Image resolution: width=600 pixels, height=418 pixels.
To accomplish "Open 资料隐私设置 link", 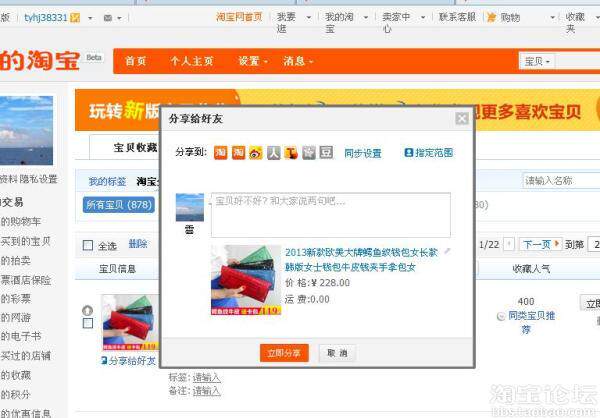I will [29, 179].
